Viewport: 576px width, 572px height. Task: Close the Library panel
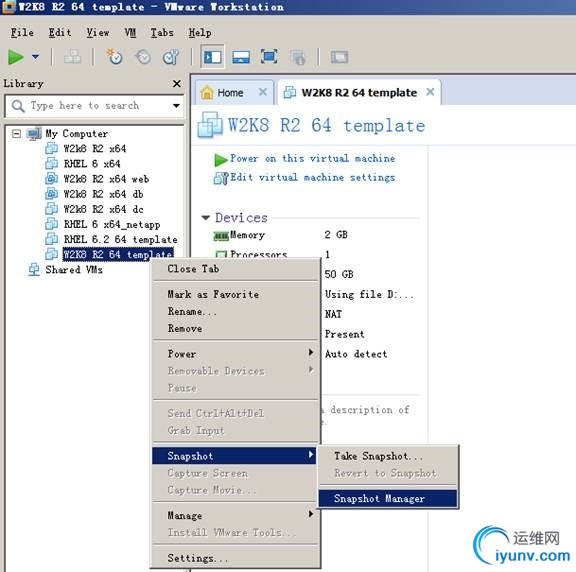[x=177, y=84]
